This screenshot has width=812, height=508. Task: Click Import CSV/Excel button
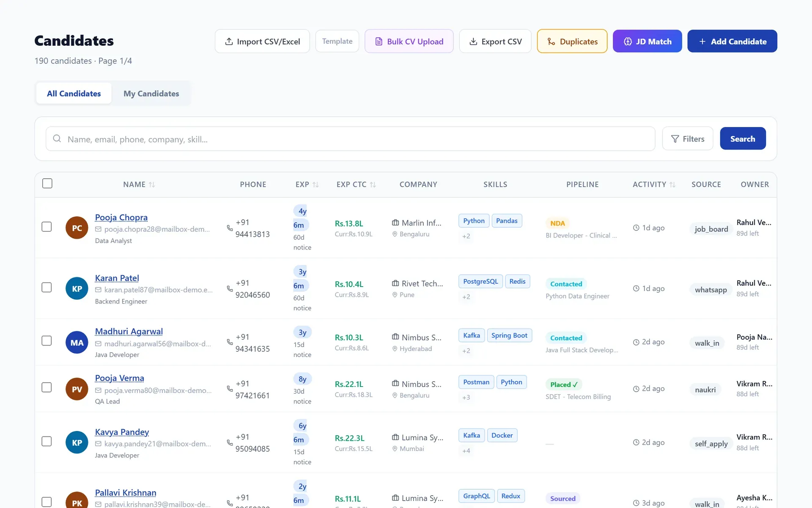(262, 41)
